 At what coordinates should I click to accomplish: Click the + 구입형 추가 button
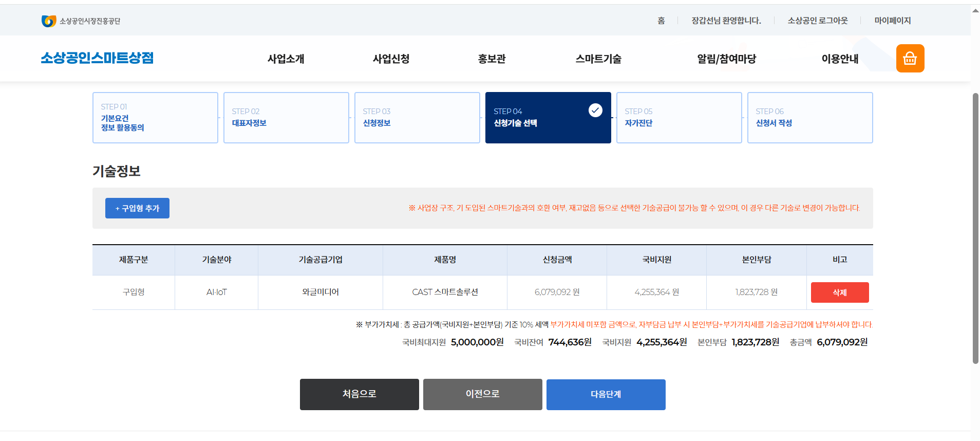tap(137, 208)
